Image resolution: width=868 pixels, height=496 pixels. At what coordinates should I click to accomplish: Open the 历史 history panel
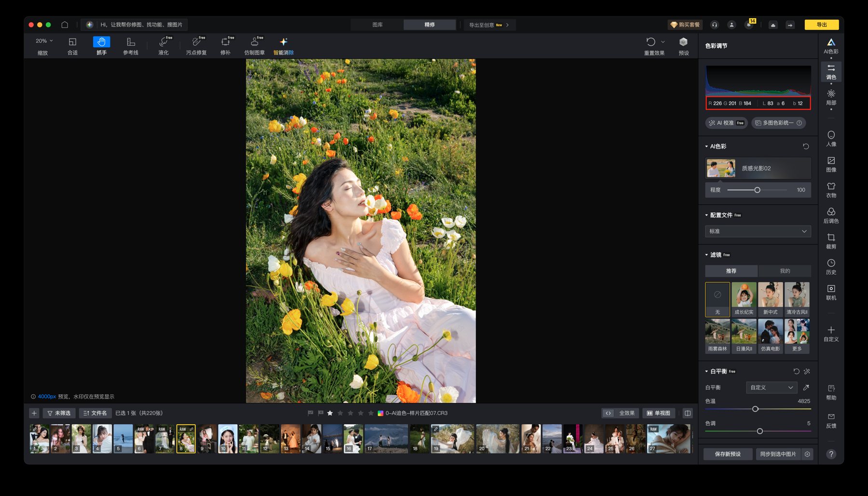click(x=831, y=266)
